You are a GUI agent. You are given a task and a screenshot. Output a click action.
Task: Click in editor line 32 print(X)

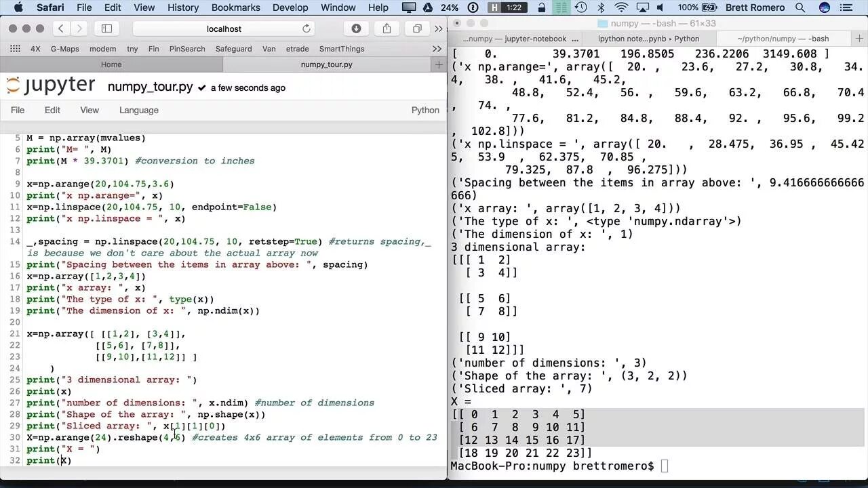[49, 460]
